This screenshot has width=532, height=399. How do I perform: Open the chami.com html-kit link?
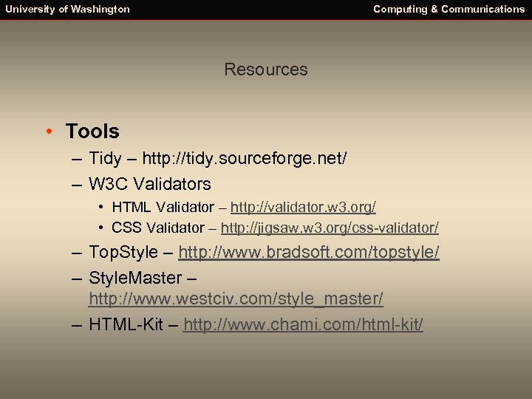click(303, 324)
